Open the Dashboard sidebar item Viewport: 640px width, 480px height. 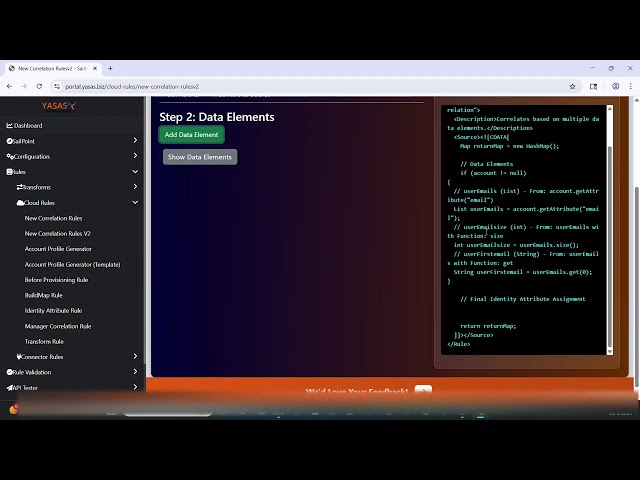coord(28,125)
